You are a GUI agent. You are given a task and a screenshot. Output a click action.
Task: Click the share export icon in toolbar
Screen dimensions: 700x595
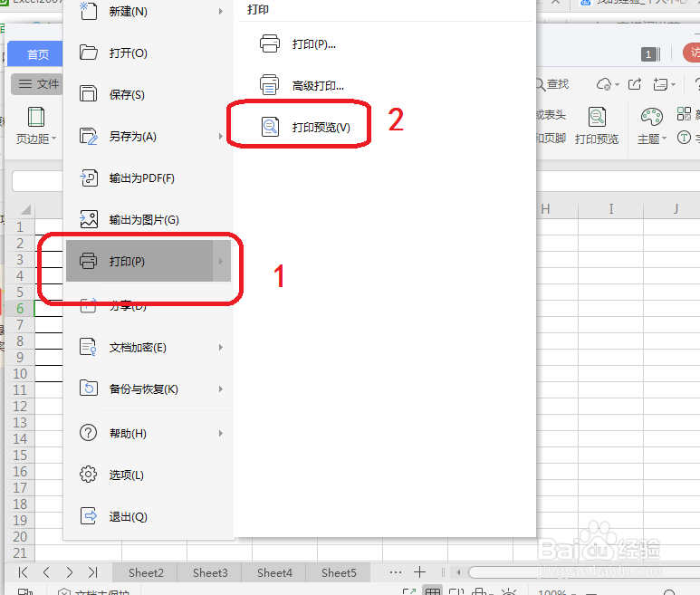point(635,84)
